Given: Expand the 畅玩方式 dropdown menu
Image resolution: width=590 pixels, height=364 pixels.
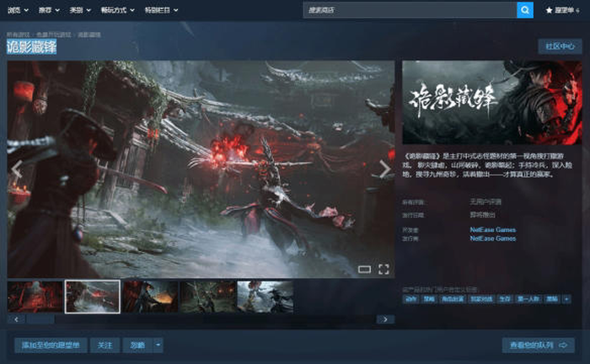Looking at the screenshot, I should (x=117, y=10).
